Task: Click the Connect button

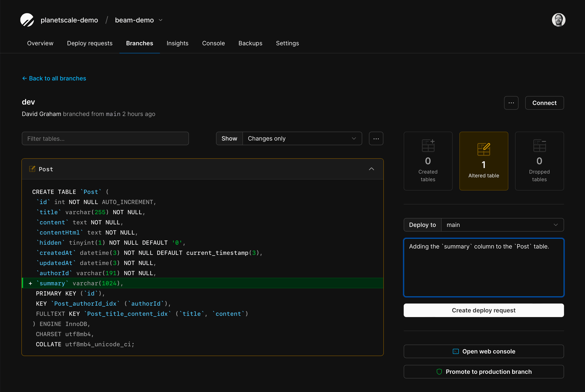Action: coord(544,103)
